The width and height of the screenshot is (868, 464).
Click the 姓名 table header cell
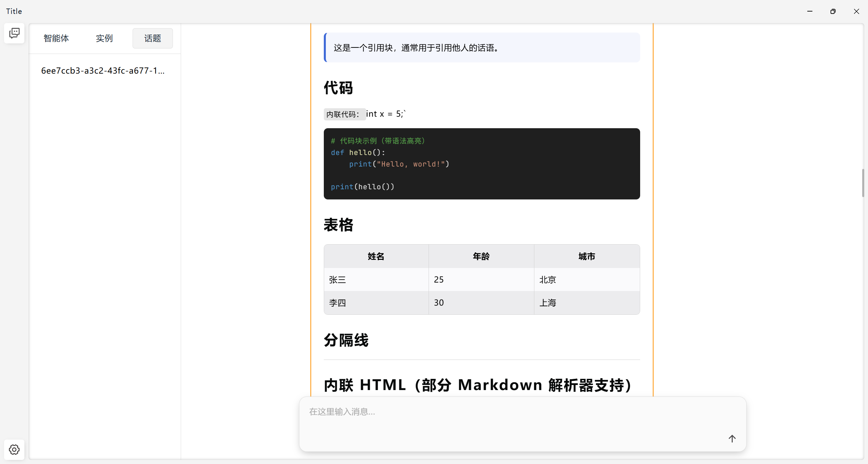tap(375, 256)
